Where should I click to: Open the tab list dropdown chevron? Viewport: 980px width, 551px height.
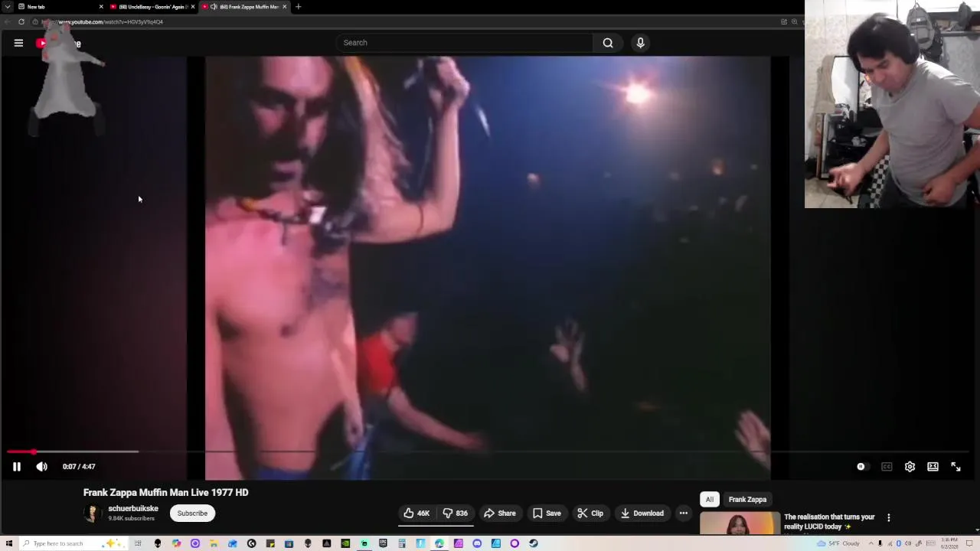[8, 7]
